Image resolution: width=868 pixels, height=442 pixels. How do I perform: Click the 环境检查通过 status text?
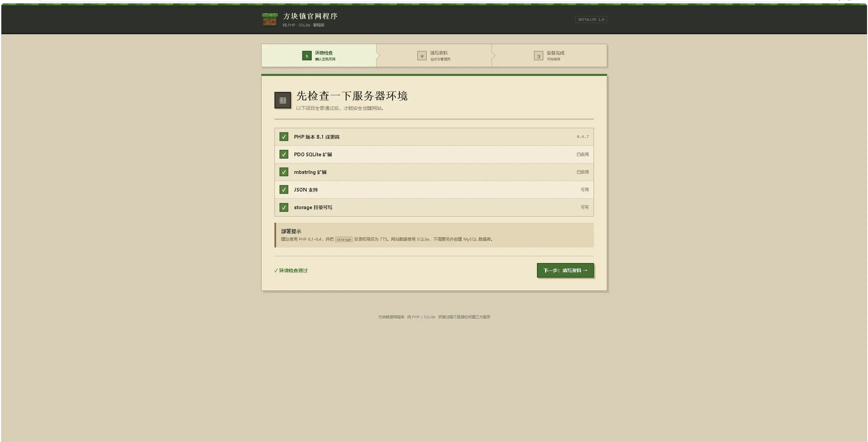coord(291,270)
